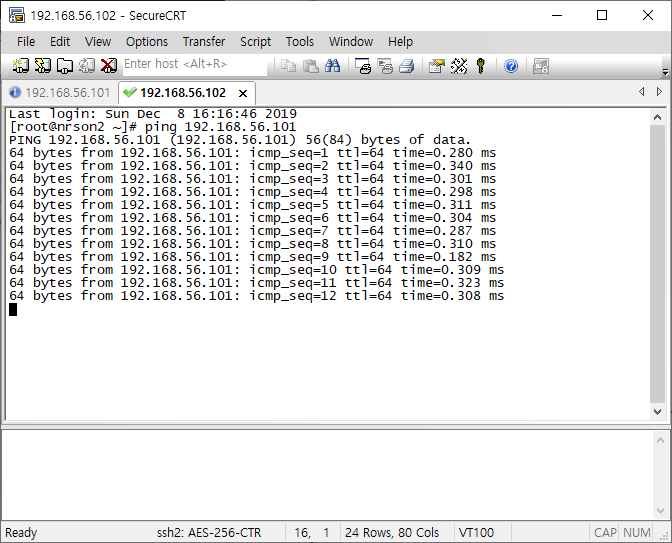Open the View menu
The height and width of the screenshot is (543, 672).
98,42
